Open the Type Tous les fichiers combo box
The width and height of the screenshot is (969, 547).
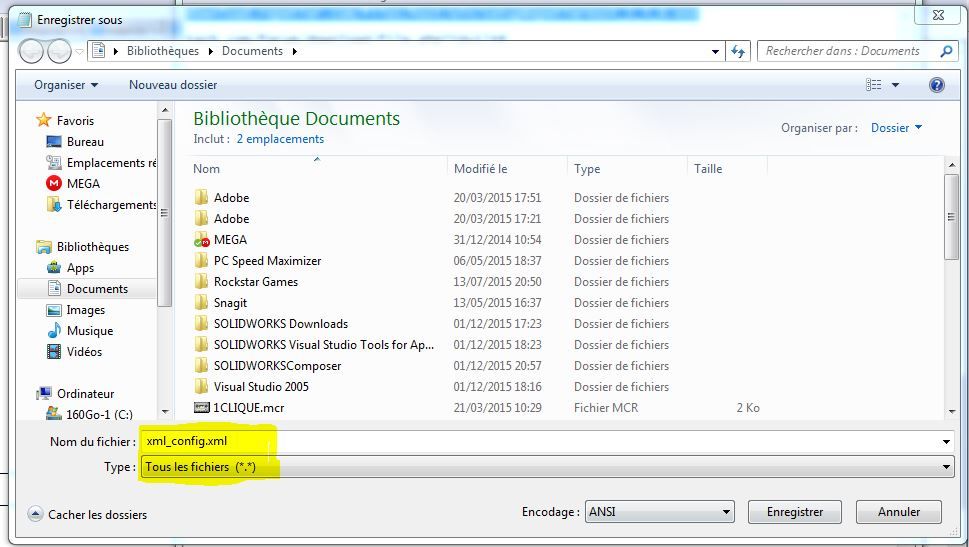[x=548, y=467]
